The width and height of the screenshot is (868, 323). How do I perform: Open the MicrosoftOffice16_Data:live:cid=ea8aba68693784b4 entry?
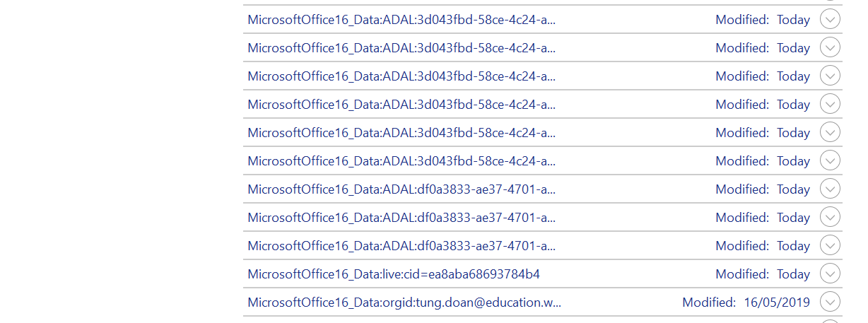coord(394,274)
